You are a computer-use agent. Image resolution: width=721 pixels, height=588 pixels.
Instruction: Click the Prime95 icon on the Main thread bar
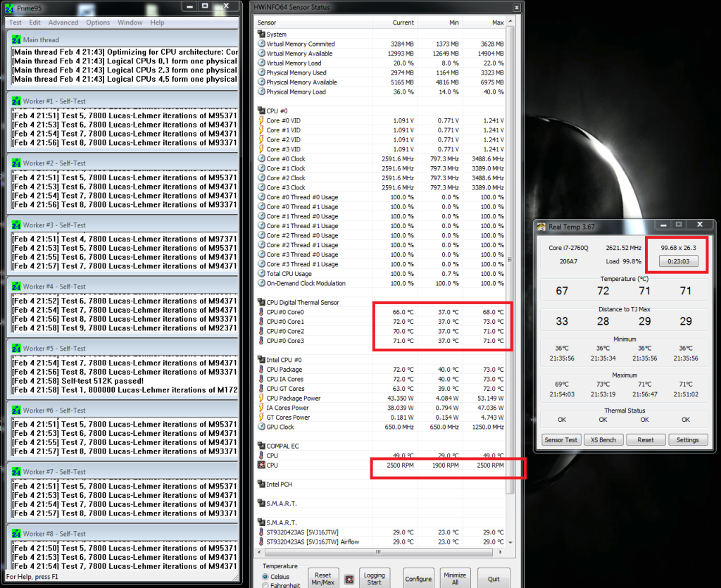16,39
